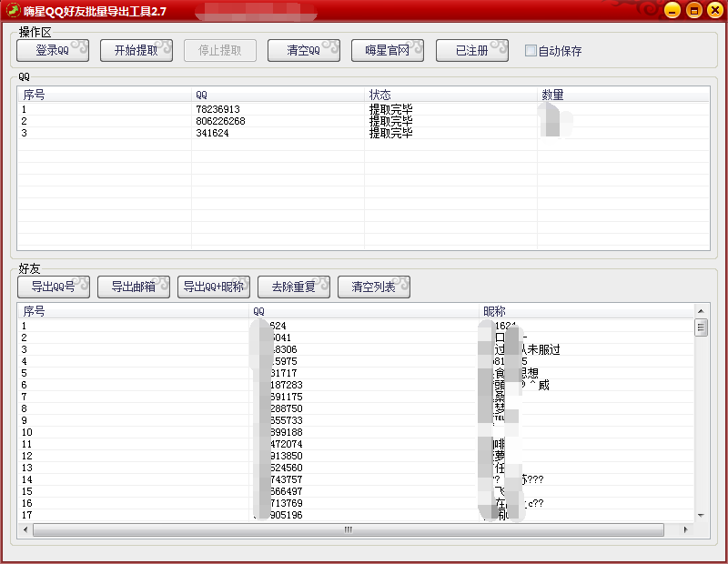The image size is (728, 564).
Task: Click 导出QQ+昵称 export button
Action: point(214,287)
